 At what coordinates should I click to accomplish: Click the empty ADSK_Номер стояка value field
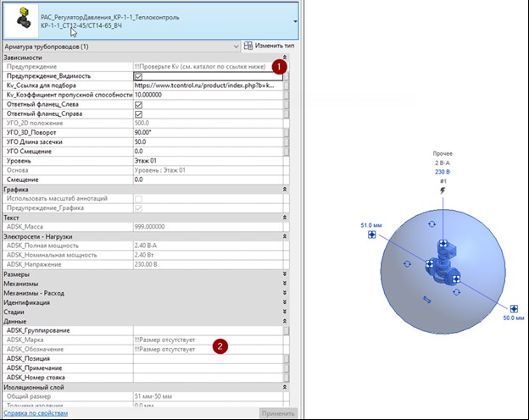[x=209, y=378]
